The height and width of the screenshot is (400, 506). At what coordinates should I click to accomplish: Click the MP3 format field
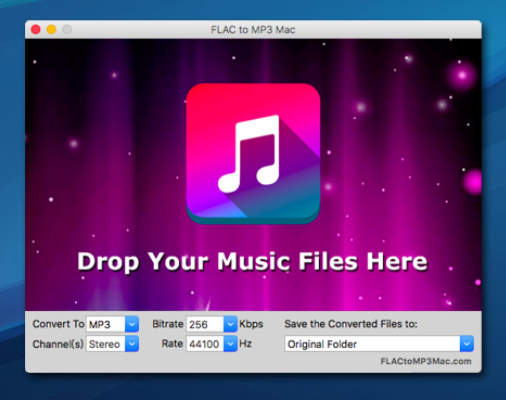point(106,324)
